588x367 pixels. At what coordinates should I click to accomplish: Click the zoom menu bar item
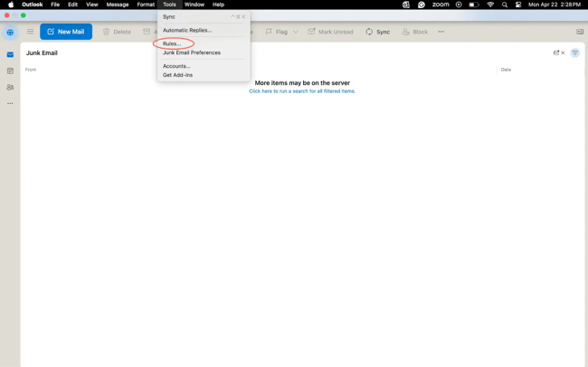(x=441, y=5)
